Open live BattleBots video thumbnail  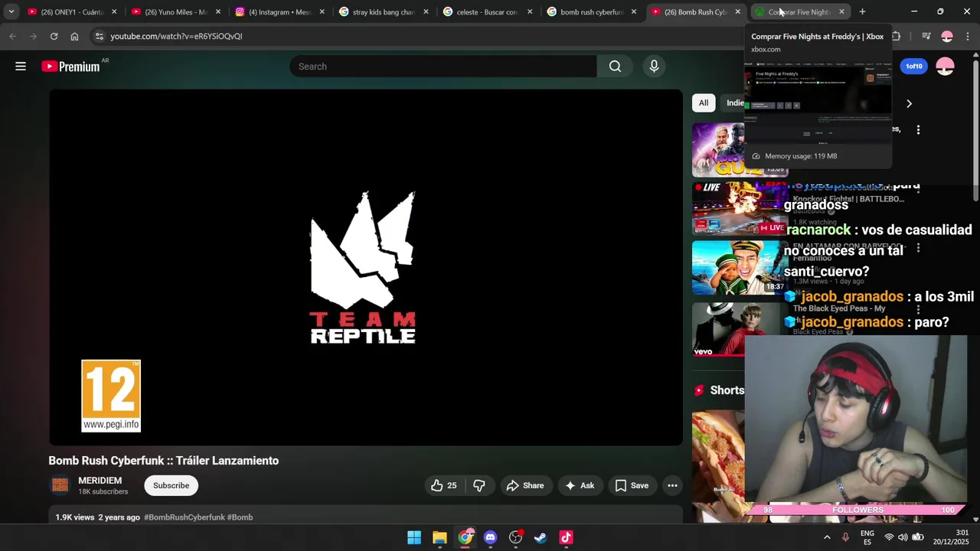click(x=740, y=208)
